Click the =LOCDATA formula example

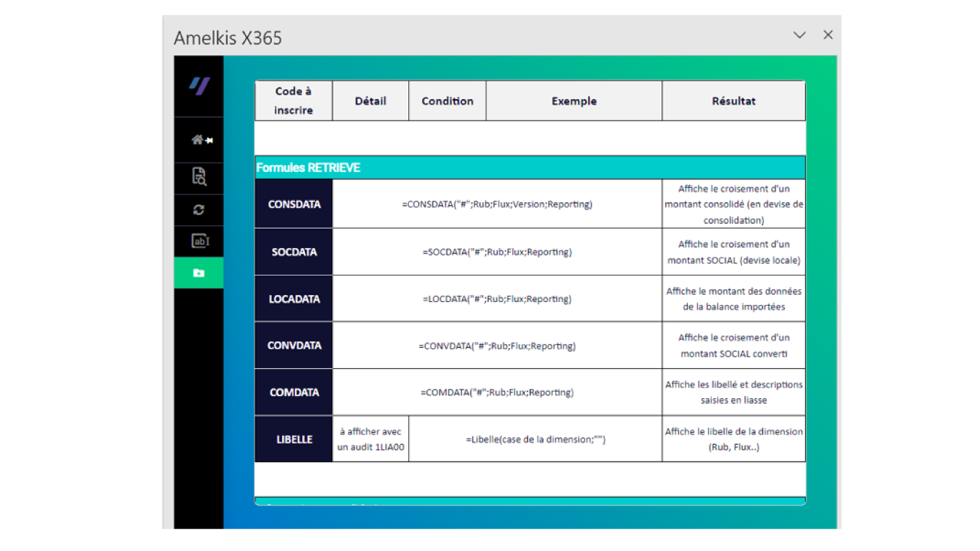click(497, 298)
